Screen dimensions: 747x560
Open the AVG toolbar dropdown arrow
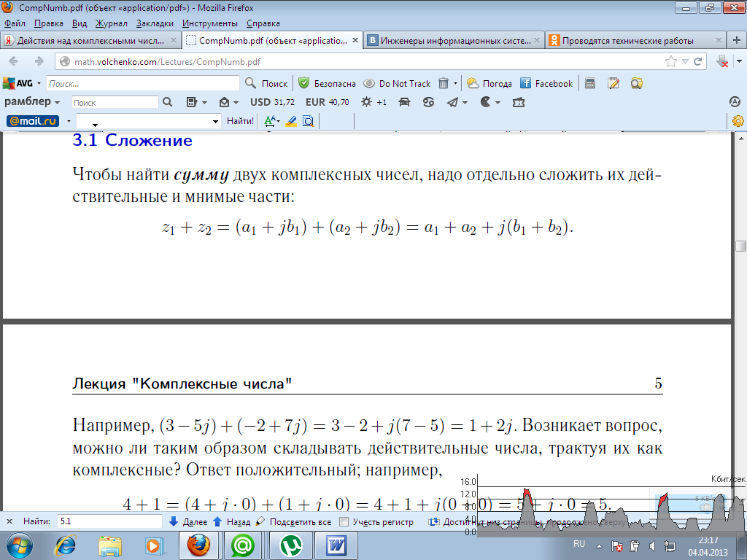click(x=39, y=83)
